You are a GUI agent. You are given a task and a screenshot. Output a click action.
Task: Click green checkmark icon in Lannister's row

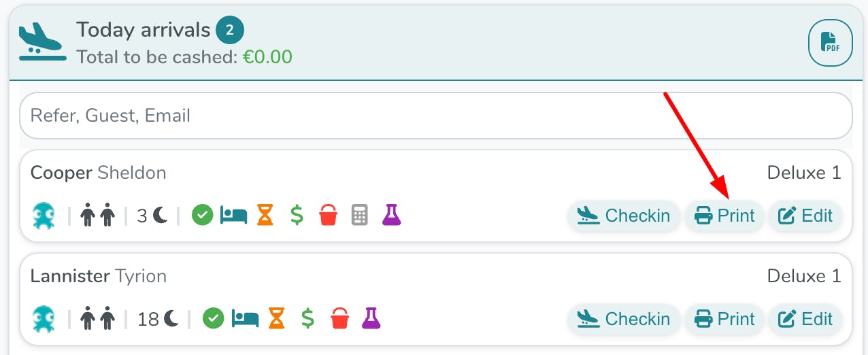[x=214, y=318]
